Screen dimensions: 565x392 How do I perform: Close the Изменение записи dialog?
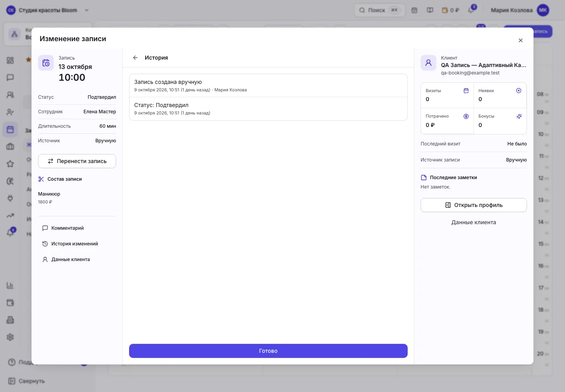(x=521, y=40)
